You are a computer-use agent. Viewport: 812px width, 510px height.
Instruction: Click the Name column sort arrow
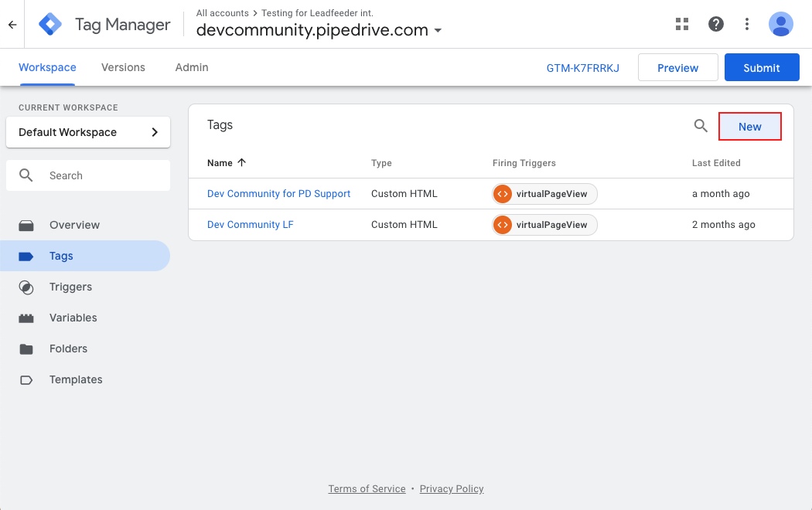pos(241,162)
